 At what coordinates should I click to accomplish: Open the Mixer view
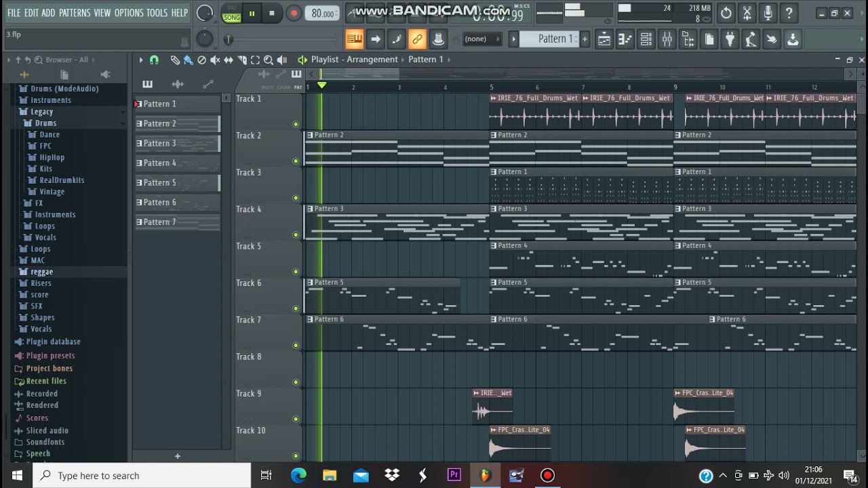coord(667,39)
